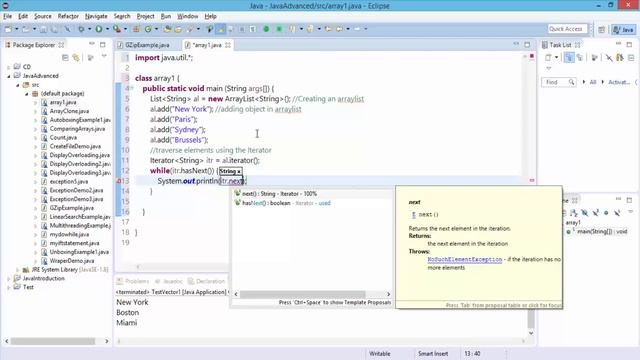Expand the CD project node
640x360 pixels.
tap(9, 67)
